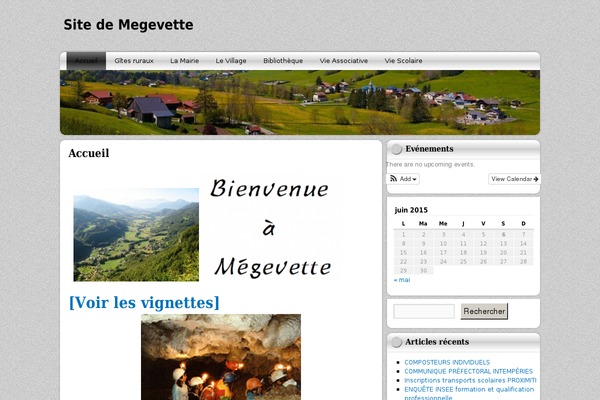Focus the search text field
600x400 pixels.
pos(424,311)
